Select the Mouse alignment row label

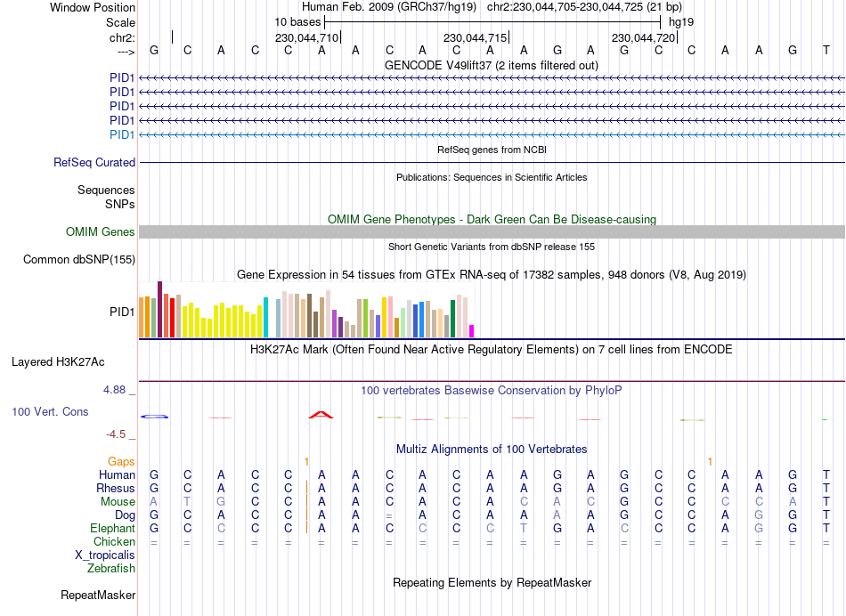(118, 502)
